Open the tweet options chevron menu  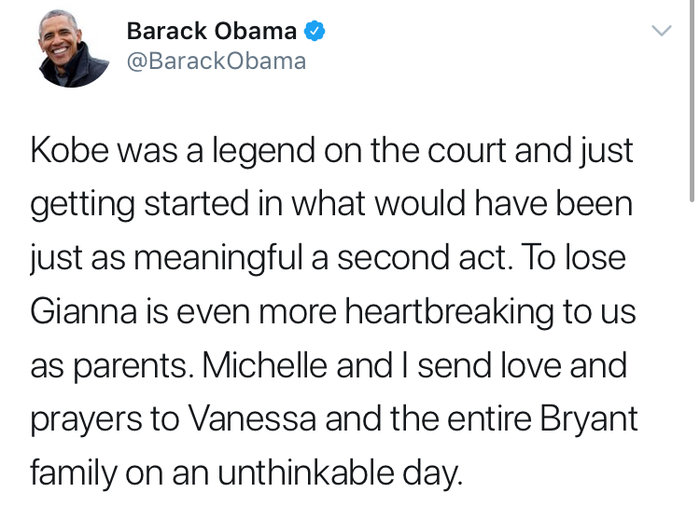pyautogui.click(x=661, y=32)
